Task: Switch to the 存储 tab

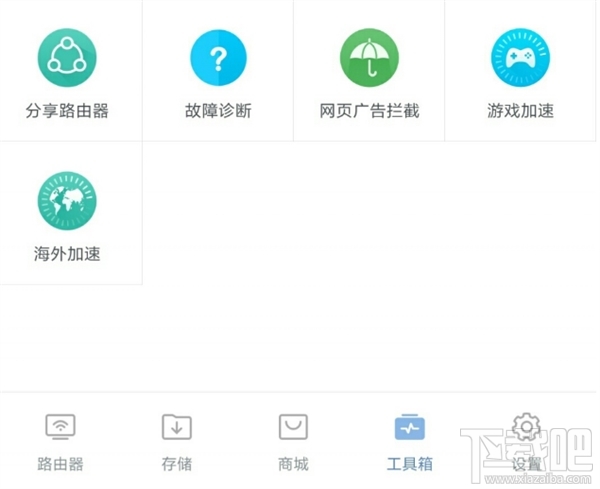Action: pos(177,443)
